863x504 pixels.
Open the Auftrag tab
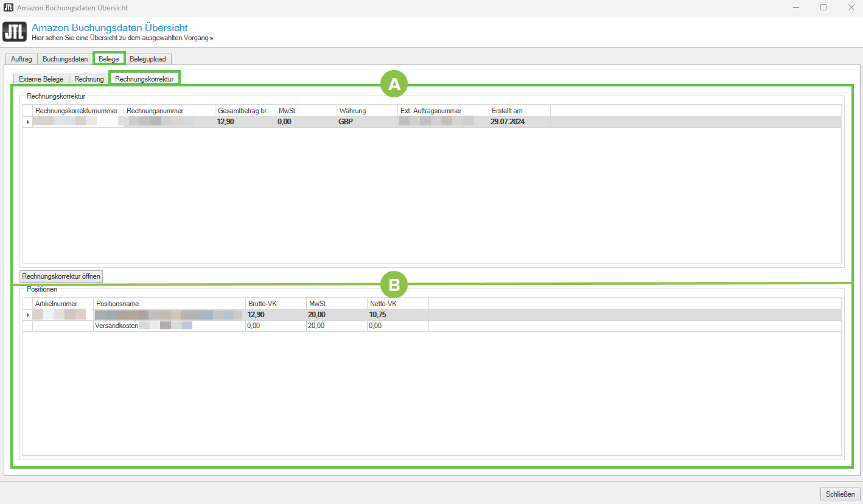coord(21,59)
